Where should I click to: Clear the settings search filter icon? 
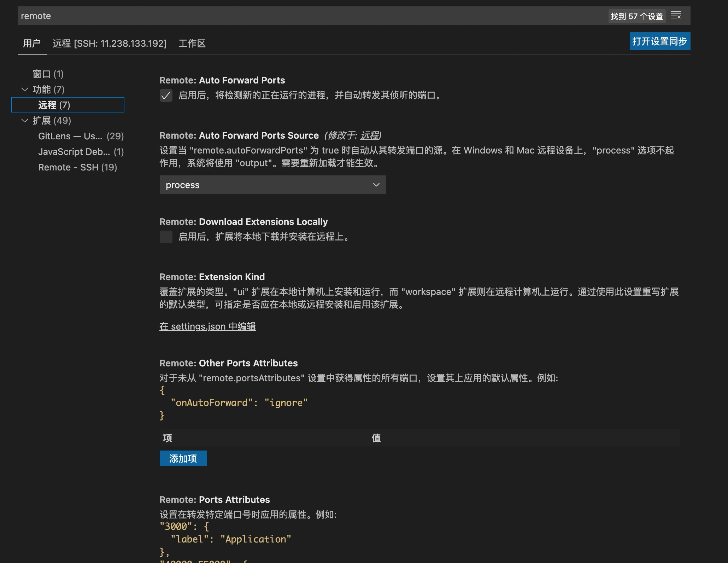click(x=676, y=16)
